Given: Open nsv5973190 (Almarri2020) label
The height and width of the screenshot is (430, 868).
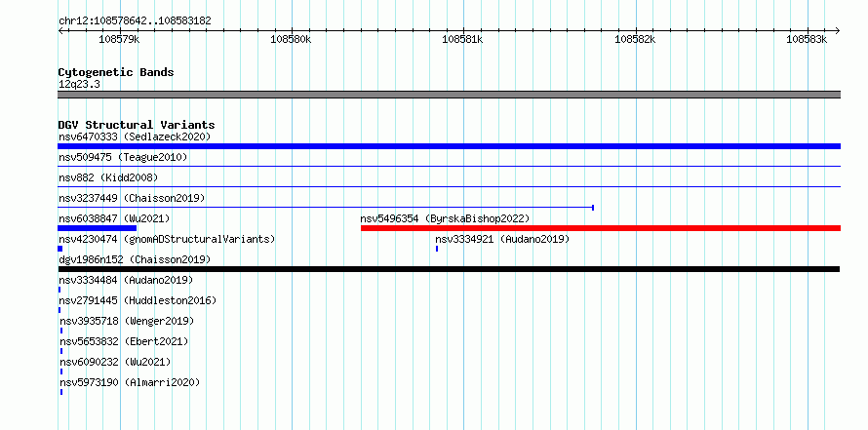Looking at the screenshot, I should pos(130,382).
